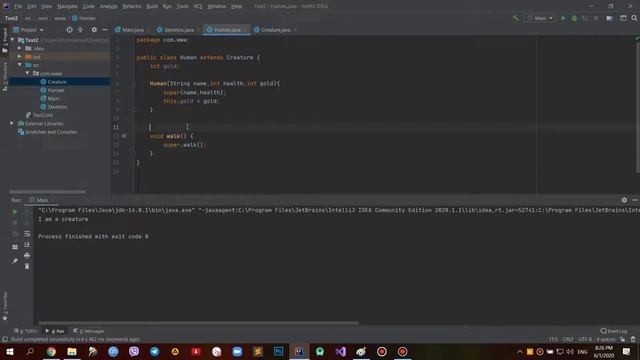Hide the Run tool window with minus icon

[635, 200]
